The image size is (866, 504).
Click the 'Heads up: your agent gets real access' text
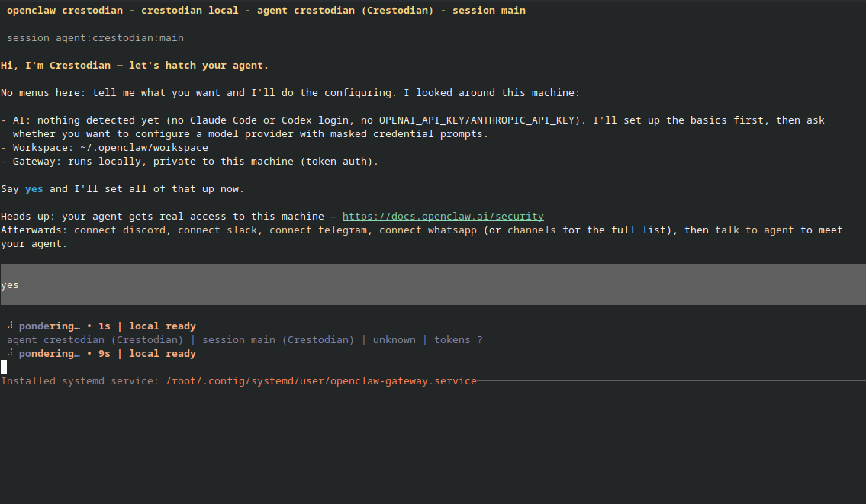[x=163, y=217]
